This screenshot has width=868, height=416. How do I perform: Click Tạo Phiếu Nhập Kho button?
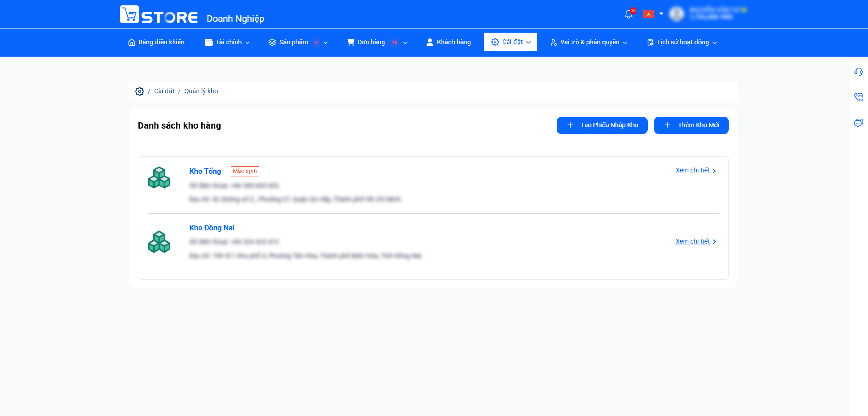point(602,125)
